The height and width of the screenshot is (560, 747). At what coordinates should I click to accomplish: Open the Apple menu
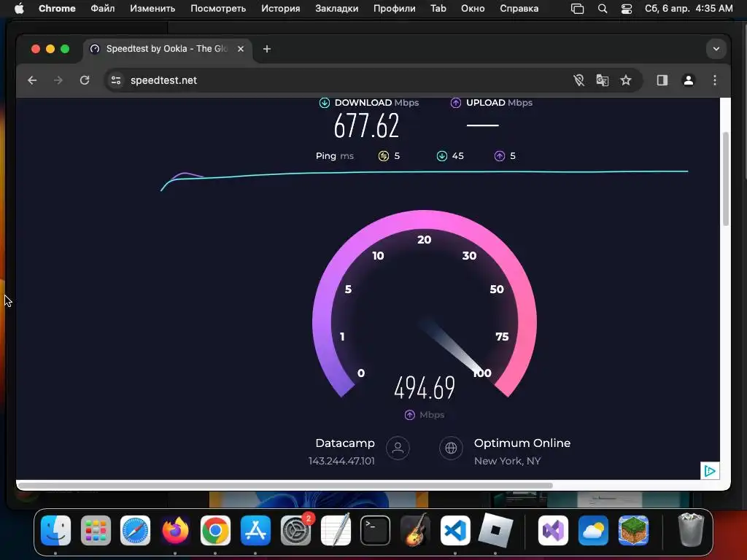(18, 8)
